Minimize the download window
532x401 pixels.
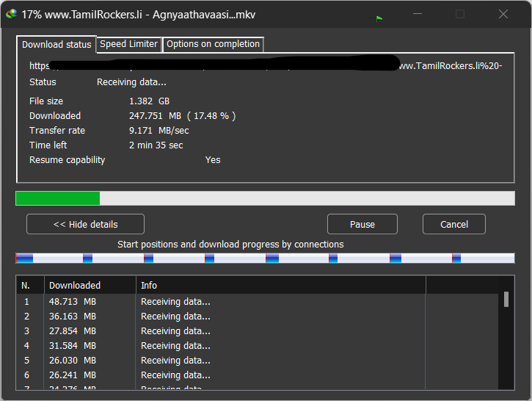coord(418,14)
